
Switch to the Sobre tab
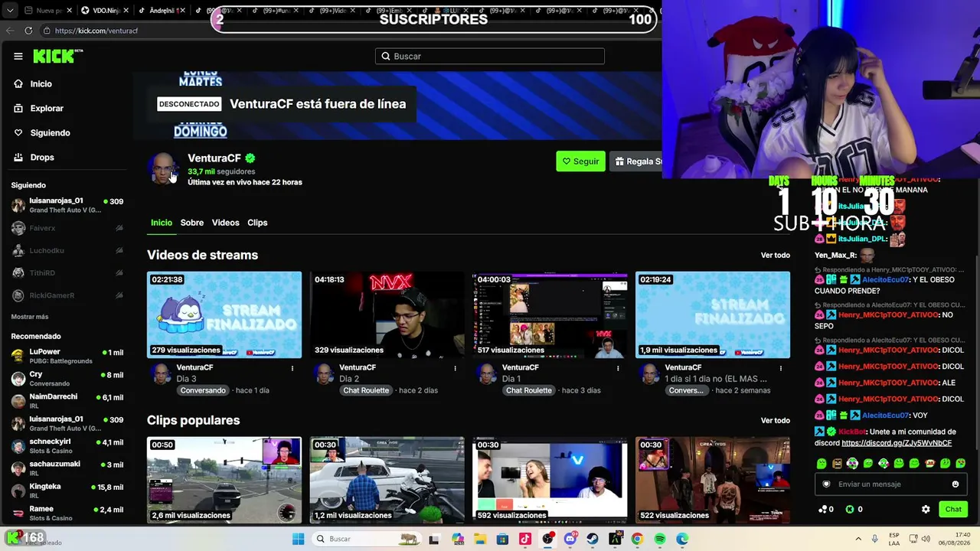(x=192, y=223)
